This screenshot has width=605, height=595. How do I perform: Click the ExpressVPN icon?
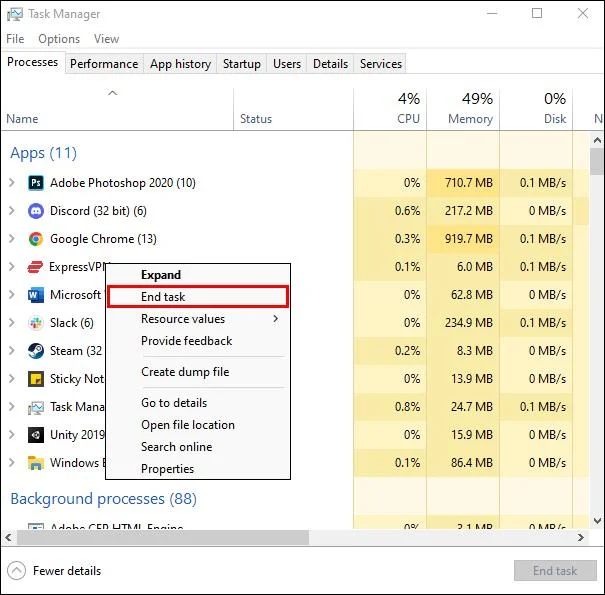pyautogui.click(x=35, y=267)
